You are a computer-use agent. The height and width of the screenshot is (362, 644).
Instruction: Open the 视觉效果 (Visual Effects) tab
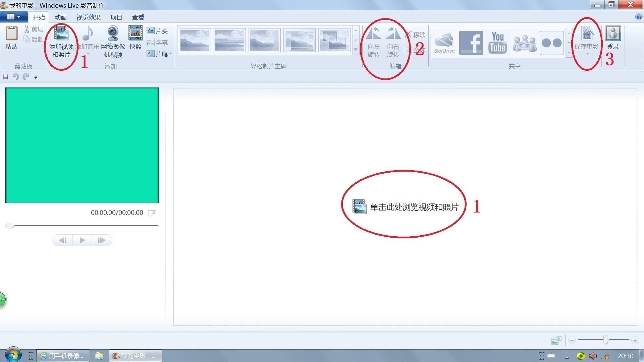[88, 17]
